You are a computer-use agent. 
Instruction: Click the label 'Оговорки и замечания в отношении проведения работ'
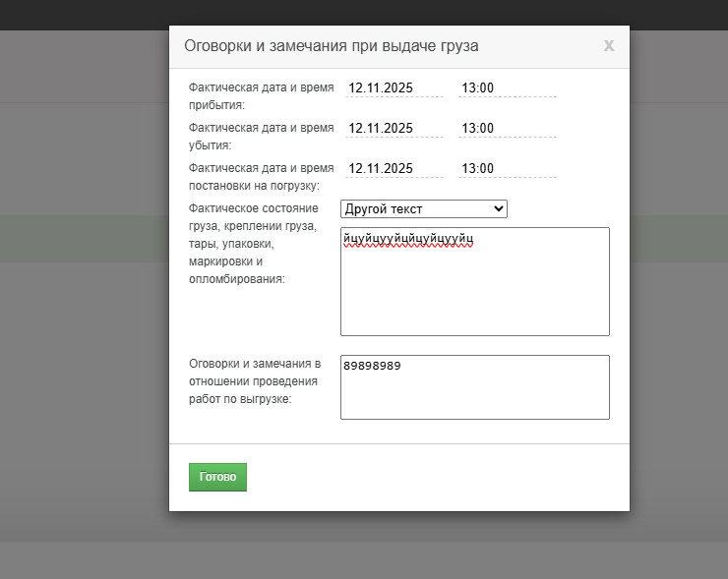tap(255, 381)
